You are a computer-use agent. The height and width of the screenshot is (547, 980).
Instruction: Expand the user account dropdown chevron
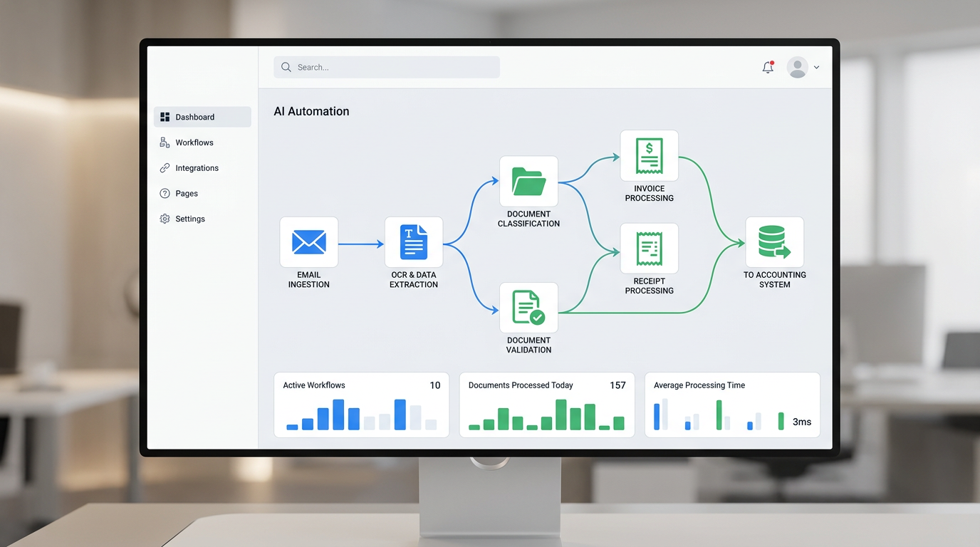click(x=816, y=68)
